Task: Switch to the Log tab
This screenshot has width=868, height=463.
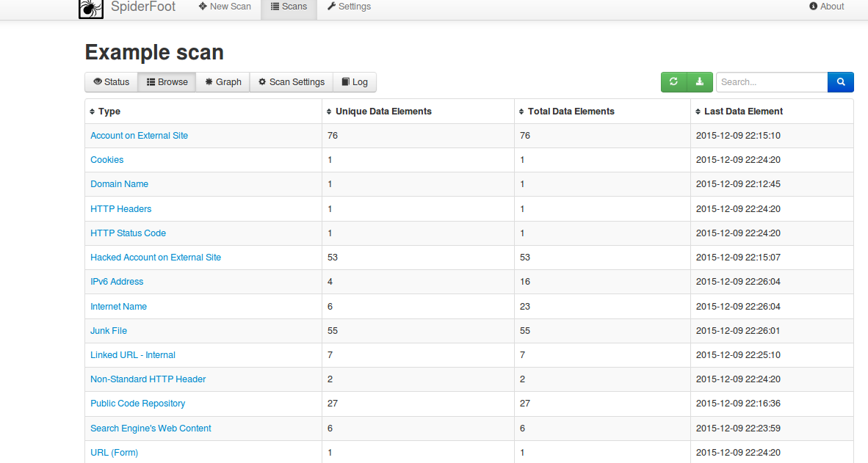Action: 355,82
